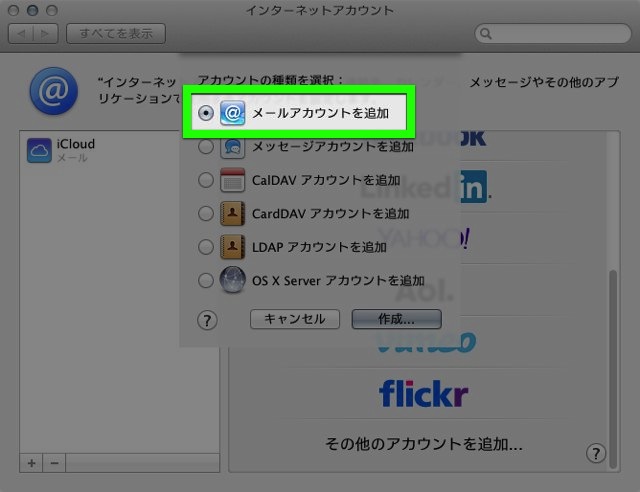Click the 'キャンセル' button
The height and width of the screenshot is (492, 640).
tap(295, 319)
